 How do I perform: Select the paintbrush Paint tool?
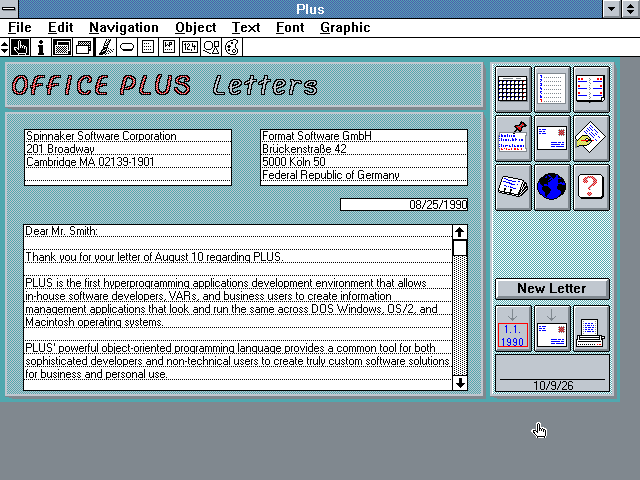(106, 47)
